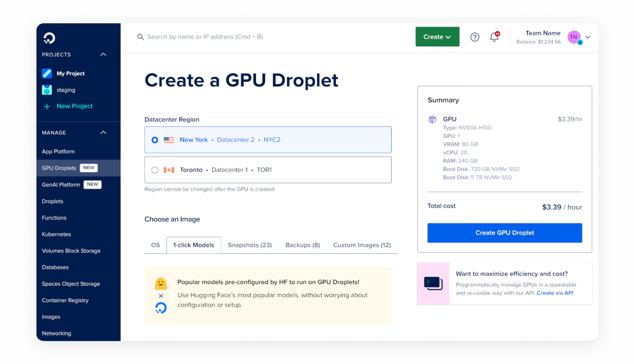This screenshot has width=634, height=364.
Task: Switch to the OS tab
Action: pyautogui.click(x=156, y=245)
